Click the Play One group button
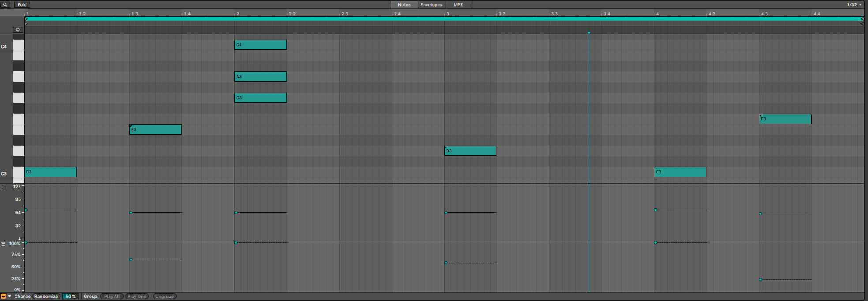 click(x=137, y=297)
